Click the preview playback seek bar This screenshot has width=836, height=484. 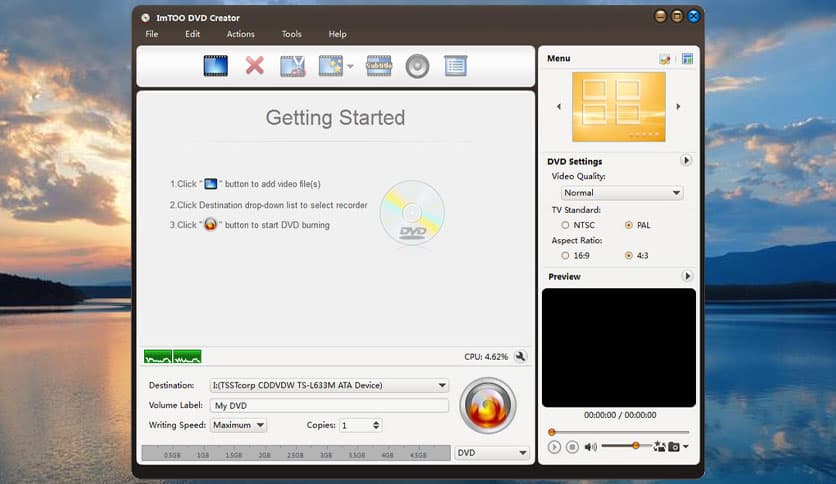pos(619,432)
